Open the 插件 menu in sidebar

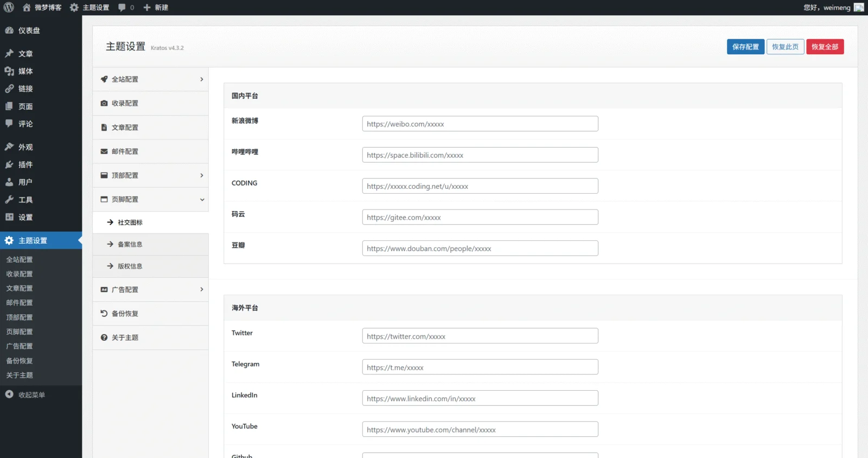click(x=25, y=164)
